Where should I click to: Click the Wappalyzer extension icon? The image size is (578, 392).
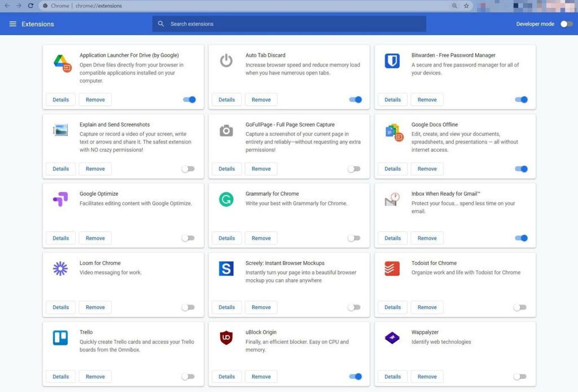tap(392, 338)
